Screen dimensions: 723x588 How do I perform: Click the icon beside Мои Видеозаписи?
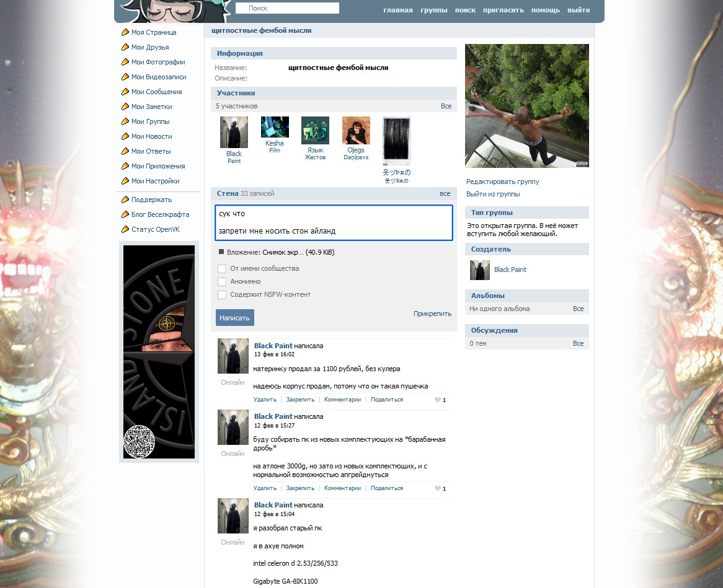(125, 77)
